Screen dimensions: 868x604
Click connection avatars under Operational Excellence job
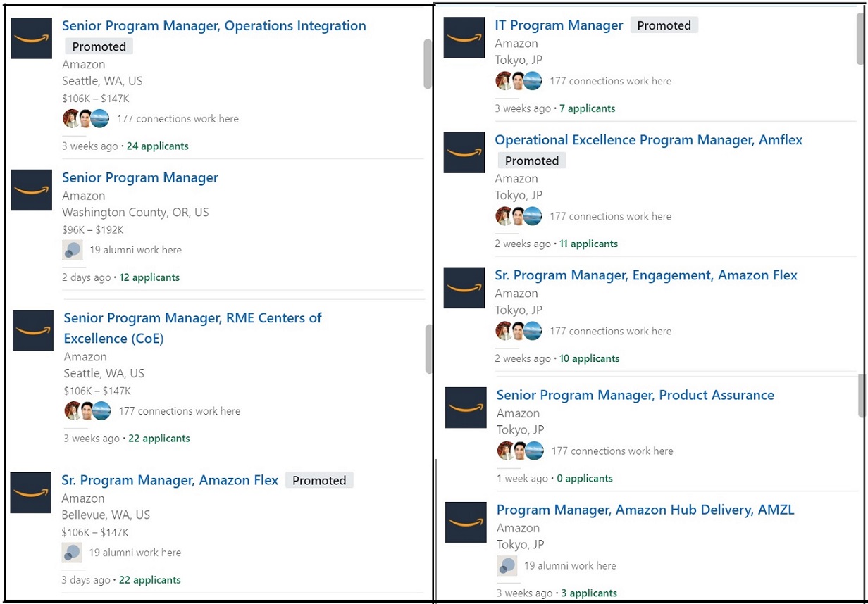tap(519, 216)
